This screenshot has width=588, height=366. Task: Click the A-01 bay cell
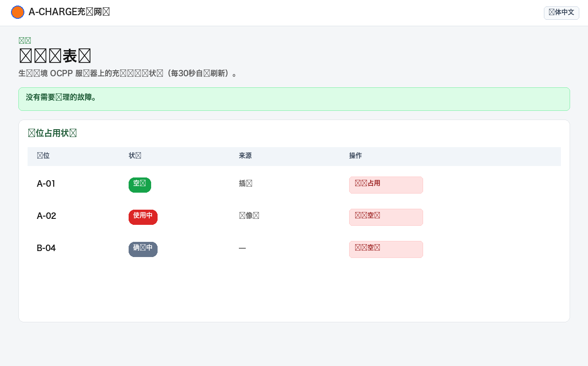pyautogui.click(x=46, y=184)
